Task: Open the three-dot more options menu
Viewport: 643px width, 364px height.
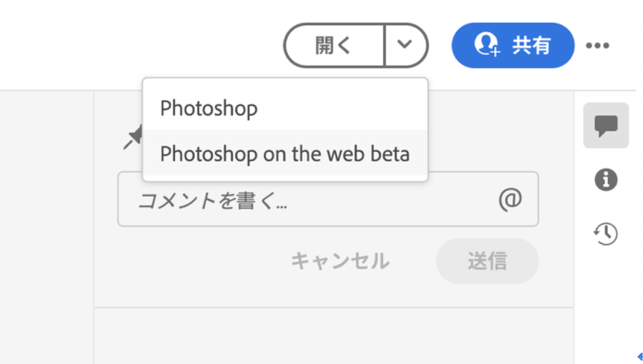Action: point(597,46)
